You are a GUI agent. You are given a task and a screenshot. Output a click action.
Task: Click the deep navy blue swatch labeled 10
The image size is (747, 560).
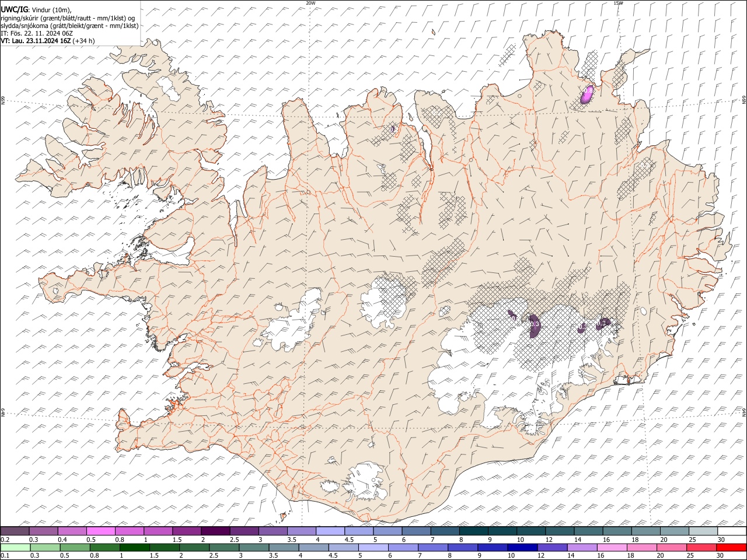point(522,547)
